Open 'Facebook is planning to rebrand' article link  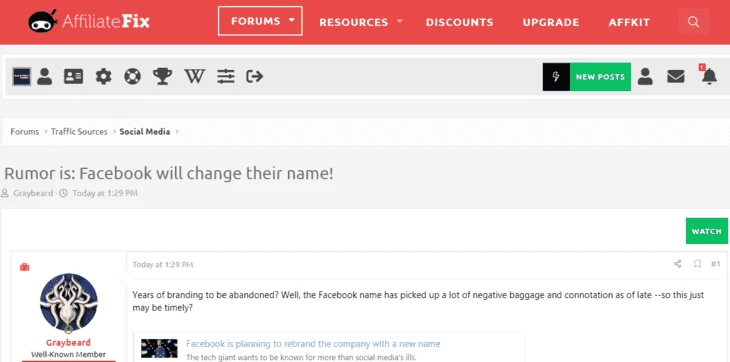pos(313,344)
